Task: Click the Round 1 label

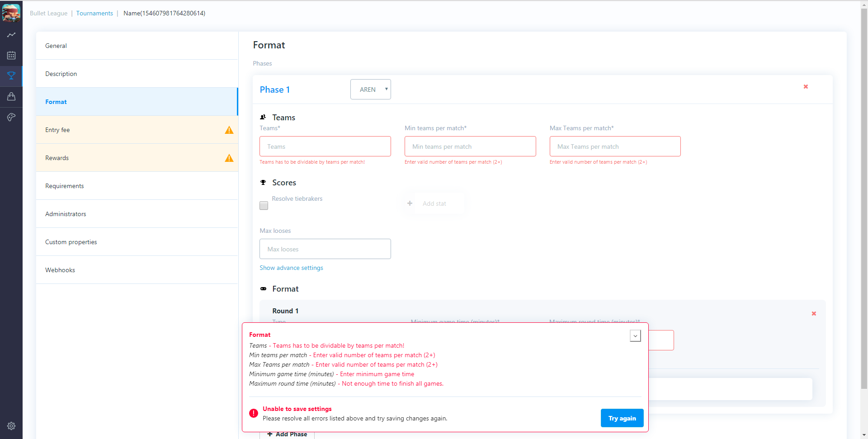Action: click(x=285, y=311)
